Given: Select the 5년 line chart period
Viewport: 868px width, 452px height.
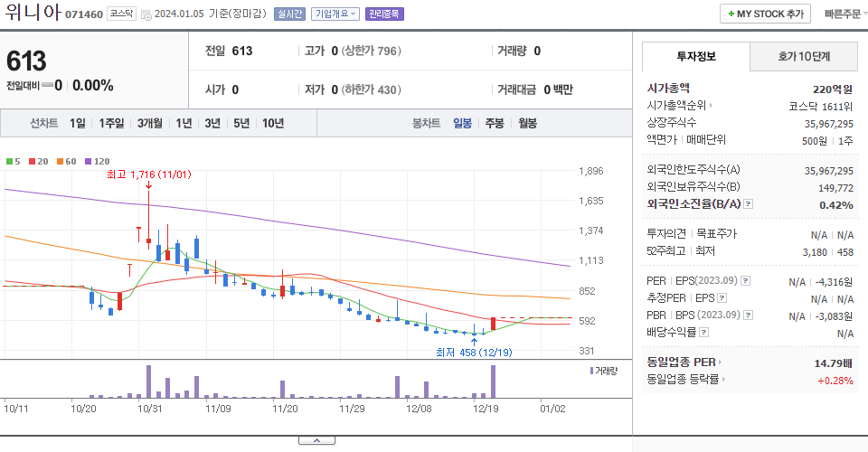Looking at the screenshot, I should (x=241, y=123).
